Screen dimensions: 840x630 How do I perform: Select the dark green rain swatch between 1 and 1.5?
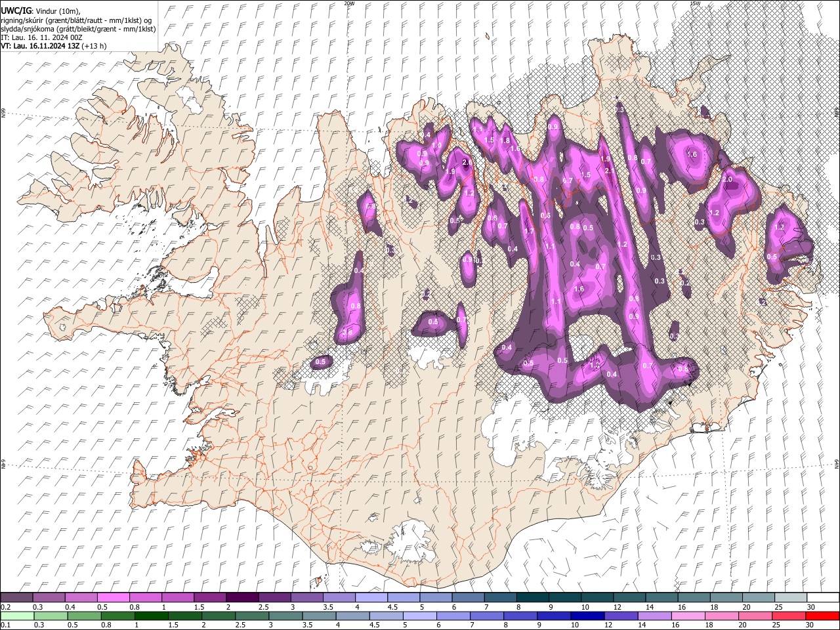click(x=151, y=616)
